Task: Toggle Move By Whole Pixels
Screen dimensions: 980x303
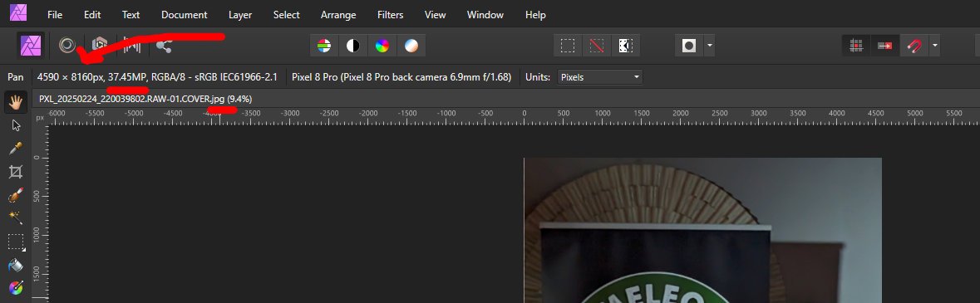Action: coord(885,46)
